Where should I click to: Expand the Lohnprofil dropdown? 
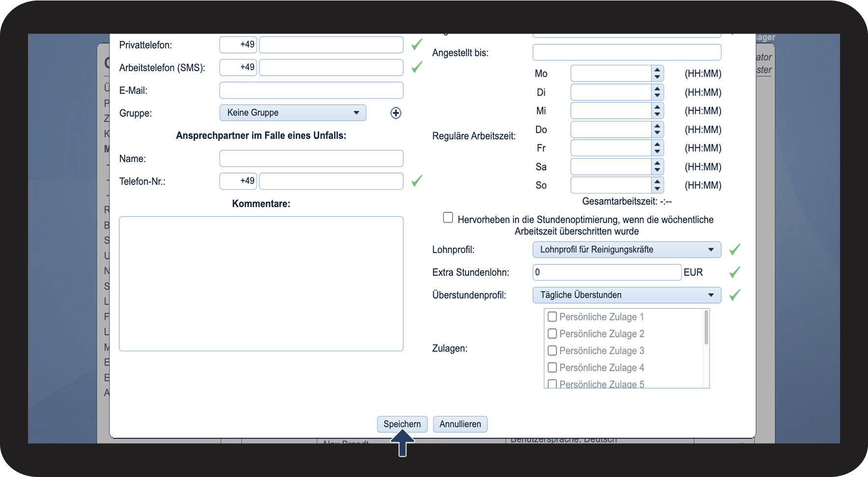(627, 250)
